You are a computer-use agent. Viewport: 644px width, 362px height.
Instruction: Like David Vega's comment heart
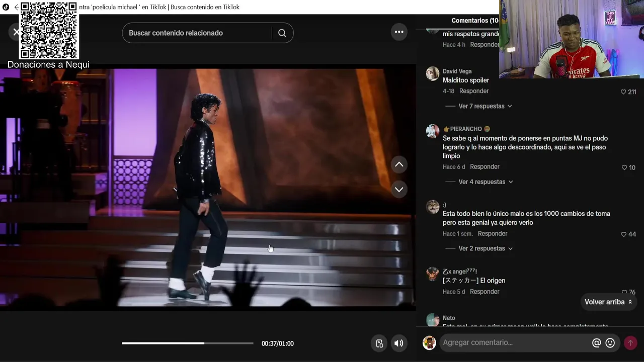point(623,92)
